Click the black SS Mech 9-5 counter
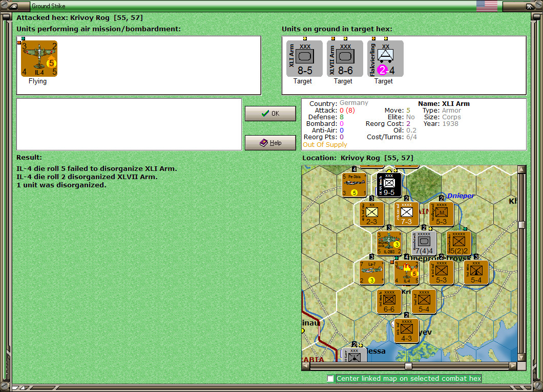 pyautogui.click(x=389, y=185)
